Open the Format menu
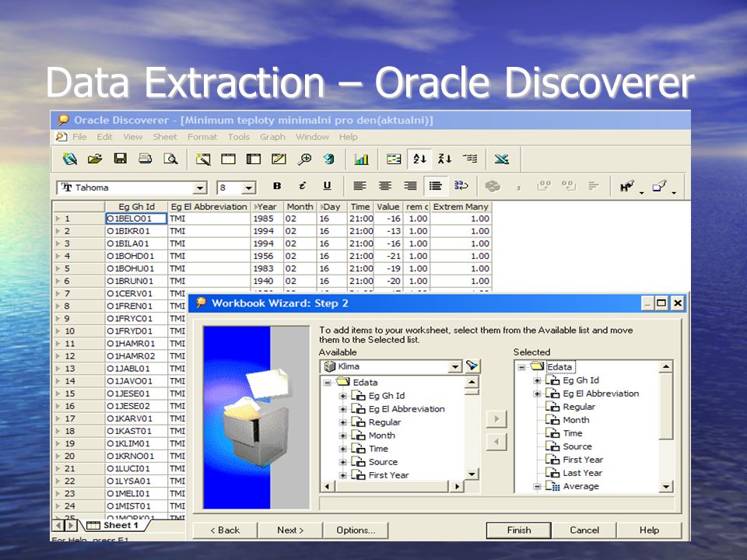747x560 pixels. pyautogui.click(x=202, y=137)
